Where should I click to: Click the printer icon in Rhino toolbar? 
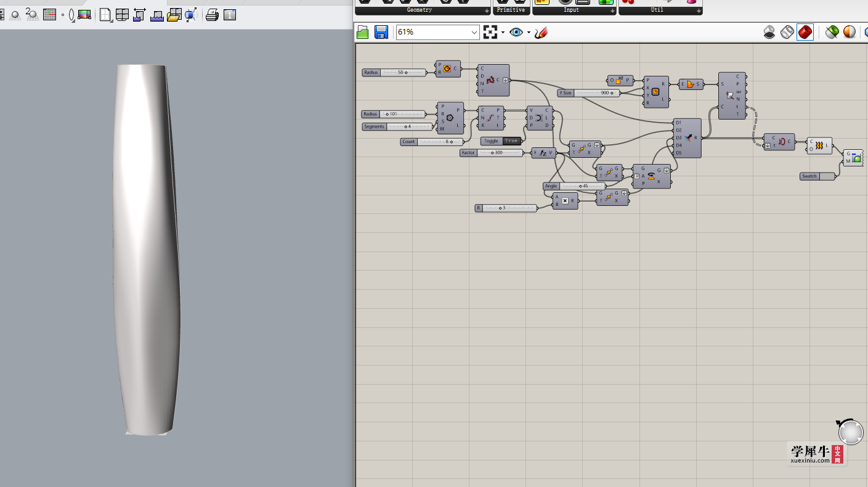tap(213, 15)
